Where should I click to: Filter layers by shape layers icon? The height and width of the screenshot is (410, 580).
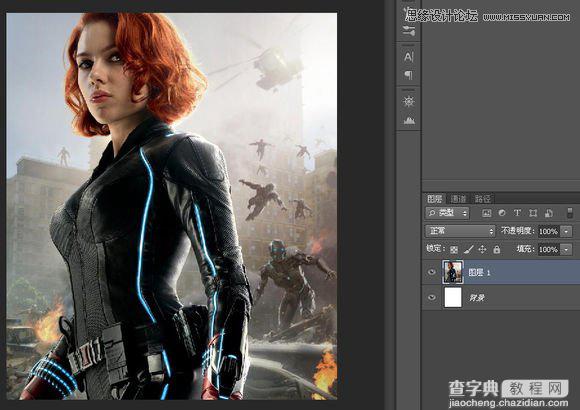[x=533, y=213]
